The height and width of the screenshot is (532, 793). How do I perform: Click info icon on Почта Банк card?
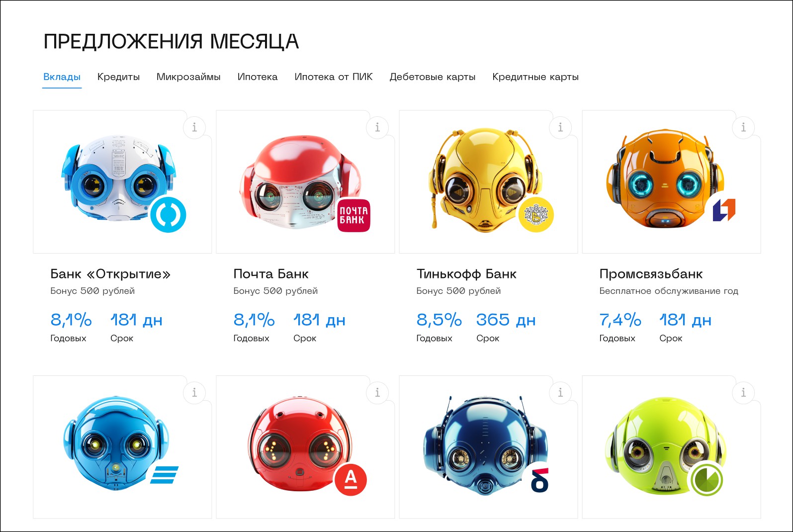point(377,128)
